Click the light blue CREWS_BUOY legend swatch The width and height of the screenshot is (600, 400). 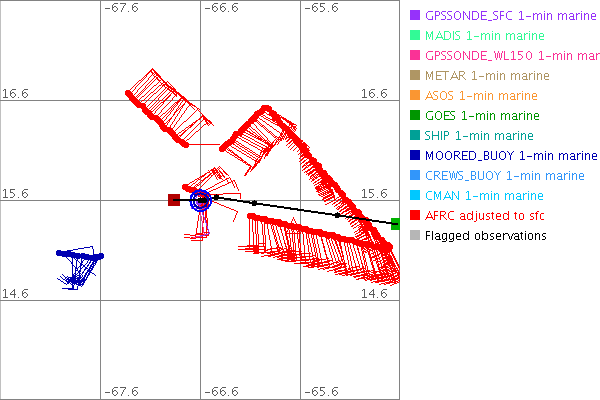click(x=414, y=176)
